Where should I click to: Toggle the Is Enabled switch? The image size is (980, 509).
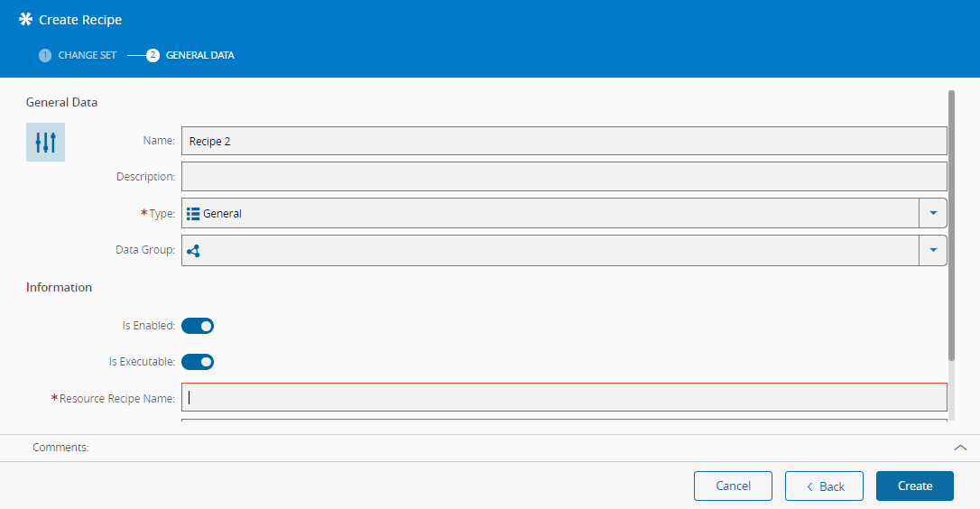(198, 326)
